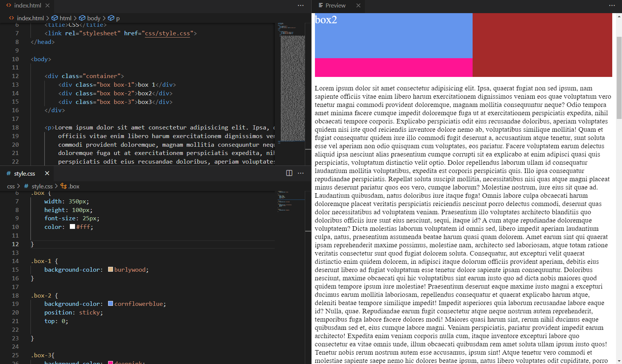This screenshot has width=622, height=364.
Task: Expand the body breadcrumb item
Action: coord(93,18)
